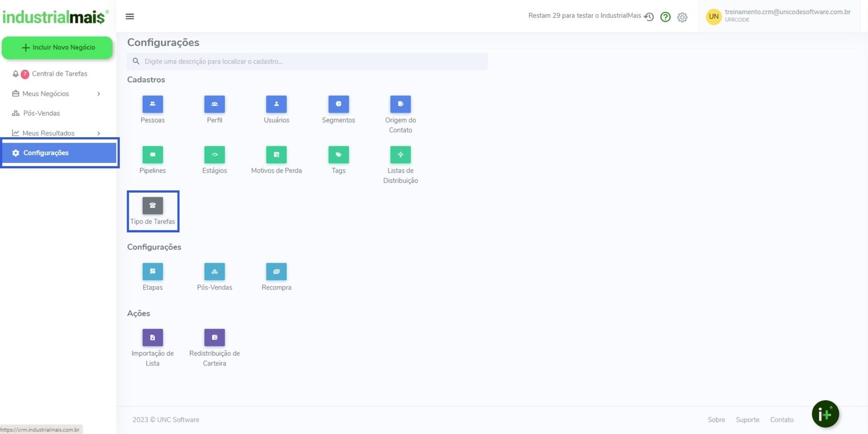The height and width of the screenshot is (434, 868).
Task: Open the Tags icon
Action: (x=338, y=155)
